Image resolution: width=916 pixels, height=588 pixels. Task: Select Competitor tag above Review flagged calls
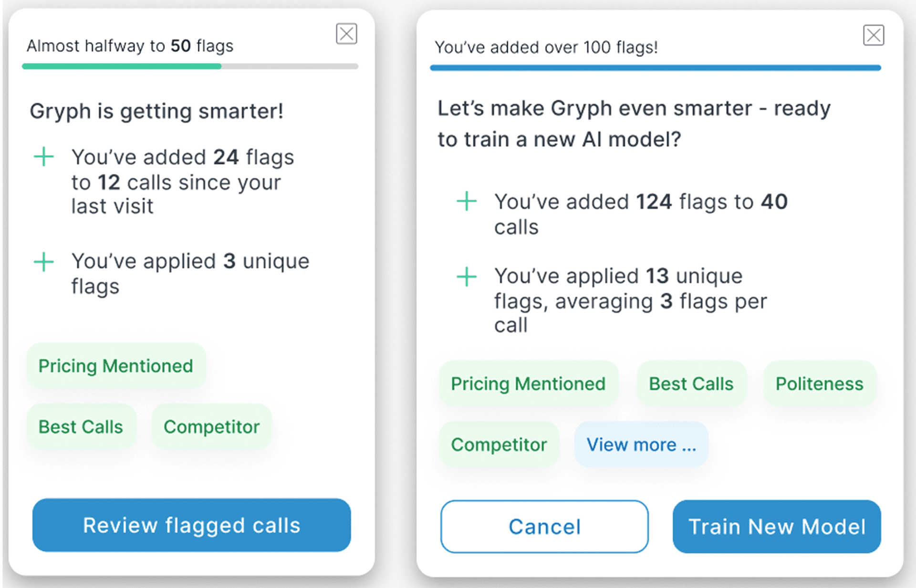(211, 427)
